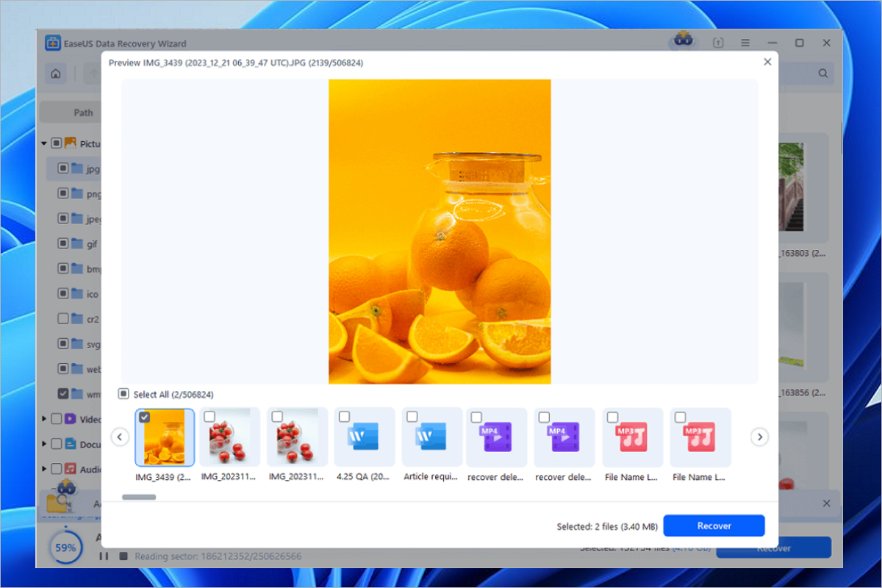Viewport: 882px width, 588px height.
Task: Select the jpg folder icon
Action: pyautogui.click(x=77, y=168)
